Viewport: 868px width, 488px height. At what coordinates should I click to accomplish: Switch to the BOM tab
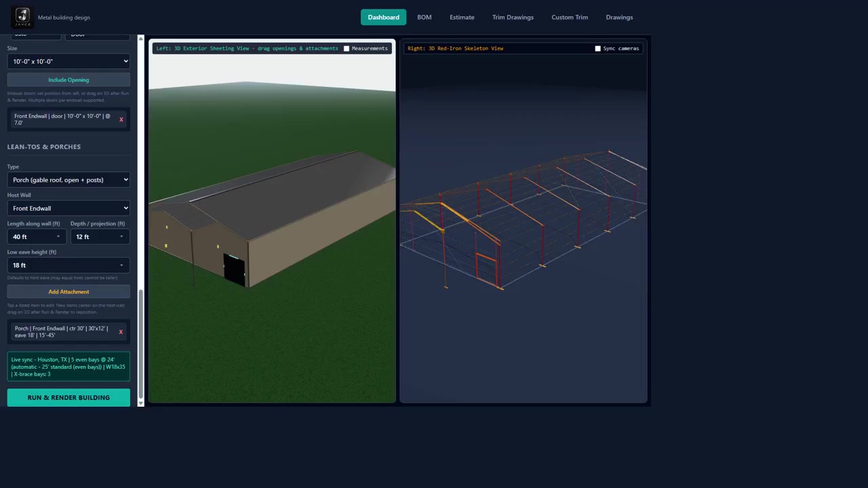pos(425,17)
